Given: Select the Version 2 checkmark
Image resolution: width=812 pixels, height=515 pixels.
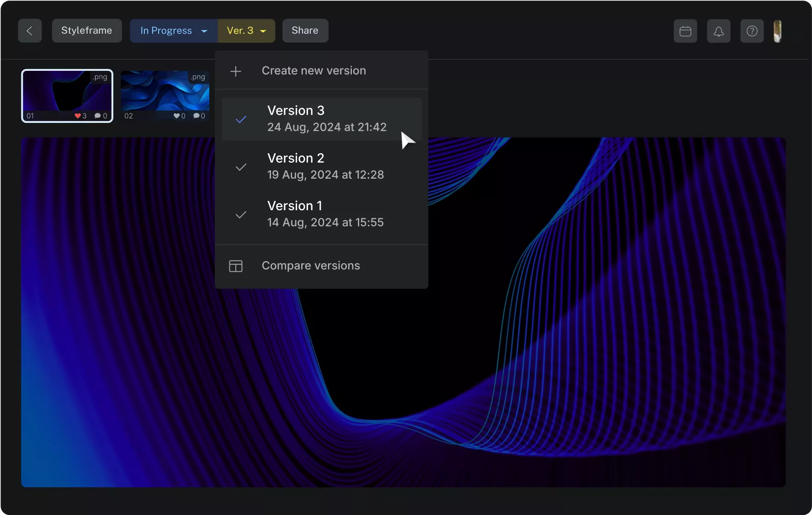Looking at the screenshot, I should (241, 167).
